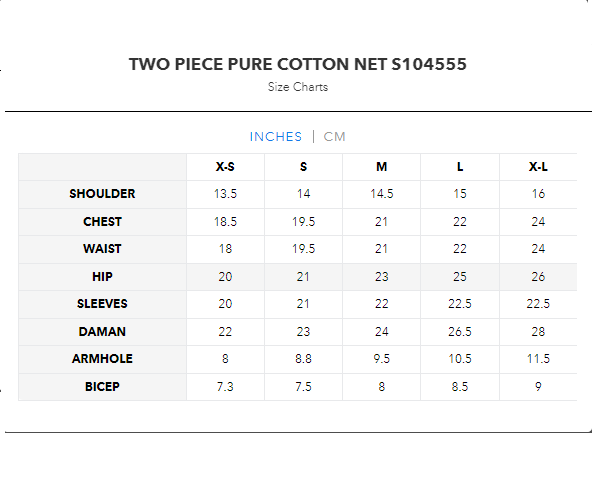Click the DAMAN row label
The height and width of the screenshot is (500, 600).
pyautogui.click(x=102, y=332)
